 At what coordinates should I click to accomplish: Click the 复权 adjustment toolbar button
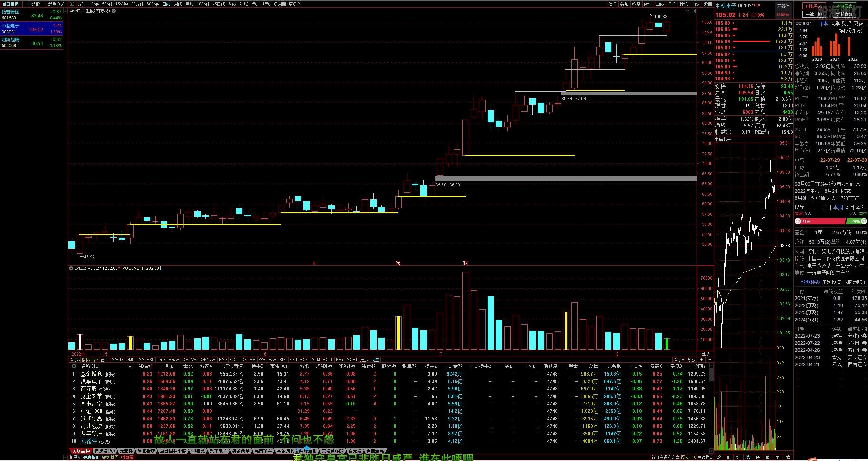(x=613, y=4)
